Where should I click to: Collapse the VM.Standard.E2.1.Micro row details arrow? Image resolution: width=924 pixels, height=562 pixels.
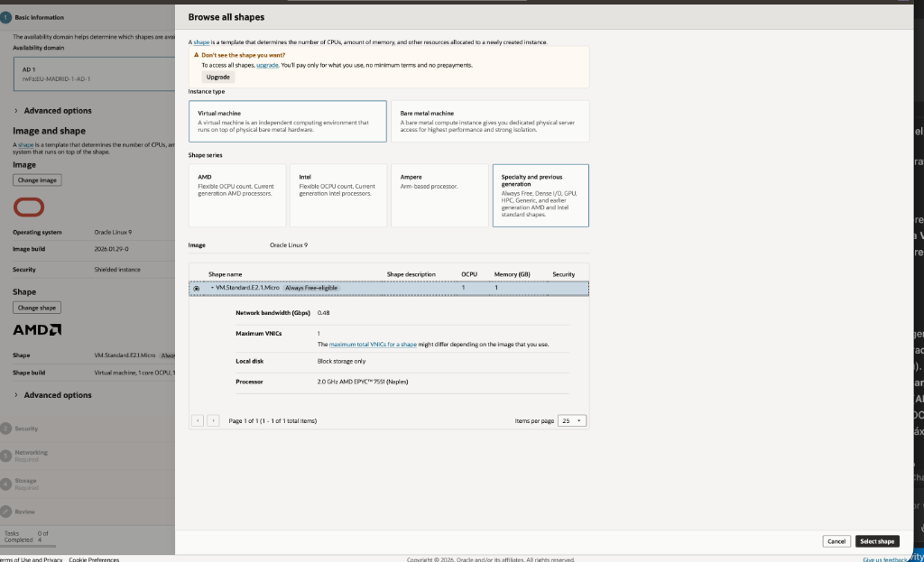[x=213, y=287]
